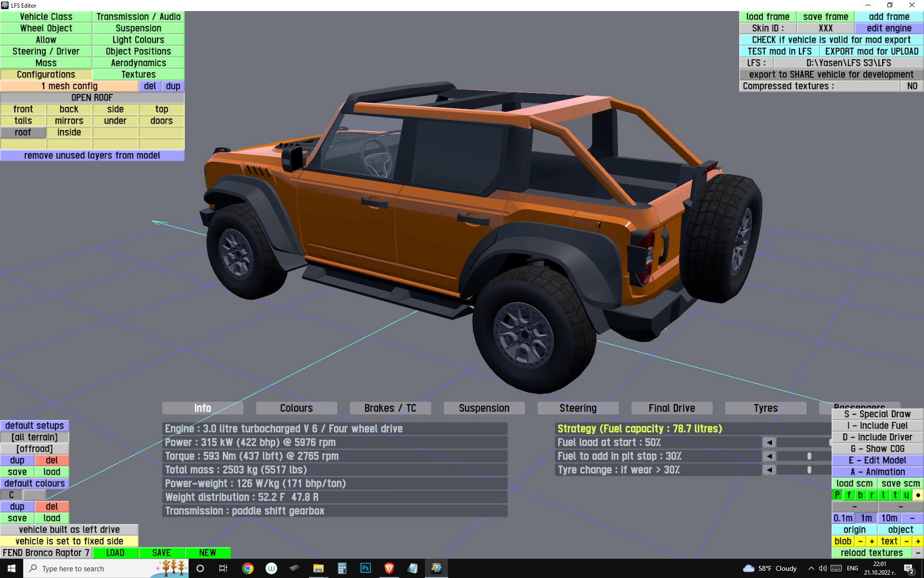Open the Configurations section
924x578 pixels.
[x=46, y=74]
